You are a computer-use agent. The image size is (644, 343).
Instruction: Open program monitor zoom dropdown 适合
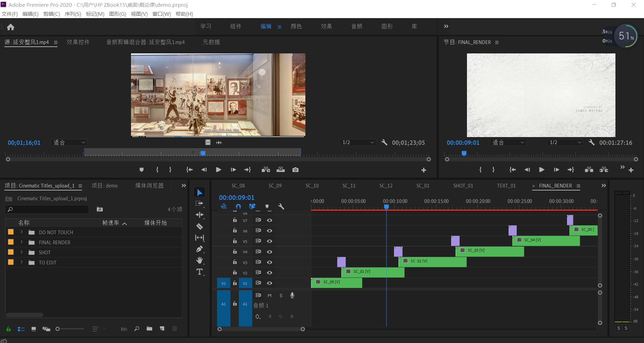click(x=508, y=142)
